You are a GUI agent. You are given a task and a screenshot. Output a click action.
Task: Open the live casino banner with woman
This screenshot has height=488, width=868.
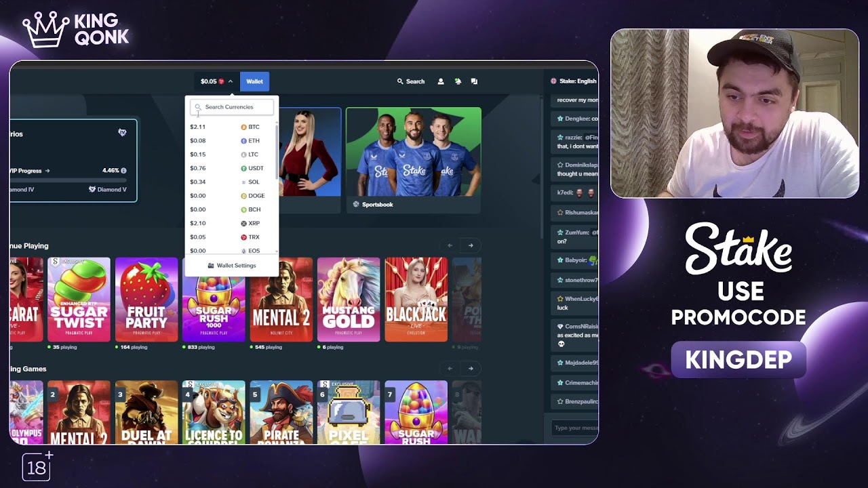(x=310, y=152)
